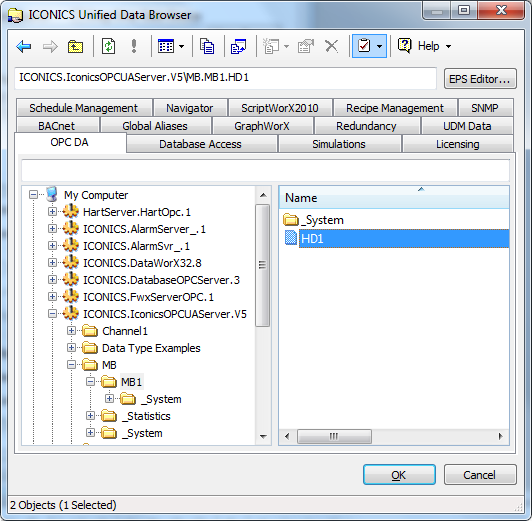Switch to the Navigator tab

[x=190, y=108]
